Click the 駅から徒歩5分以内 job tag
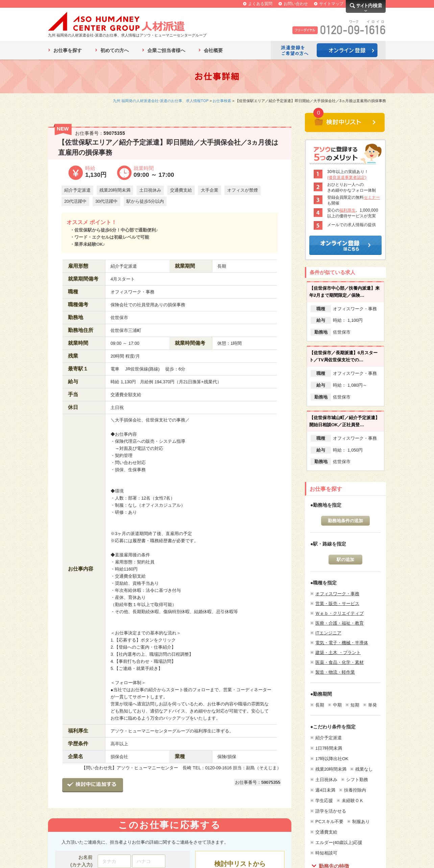The height and width of the screenshot is (868, 434). [145, 201]
